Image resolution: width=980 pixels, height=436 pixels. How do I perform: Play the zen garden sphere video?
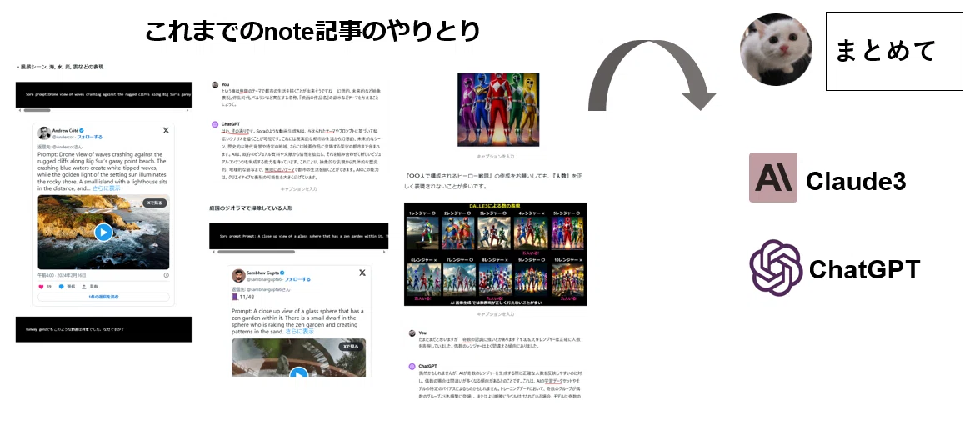(x=298, y=373)
